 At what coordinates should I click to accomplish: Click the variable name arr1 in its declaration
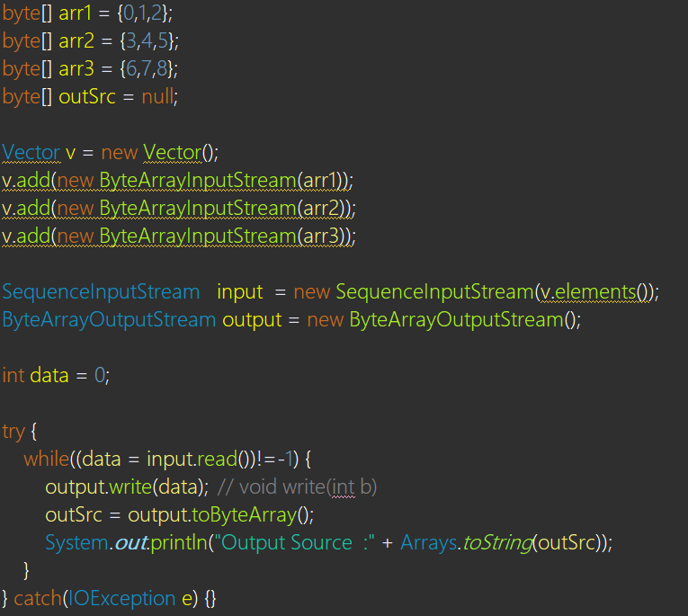[75, 13]
